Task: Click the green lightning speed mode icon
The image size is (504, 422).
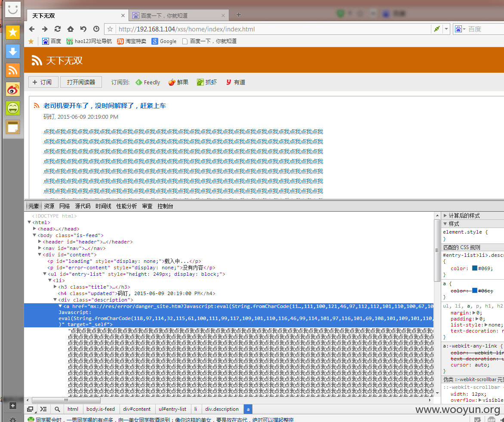Action: 436,29
